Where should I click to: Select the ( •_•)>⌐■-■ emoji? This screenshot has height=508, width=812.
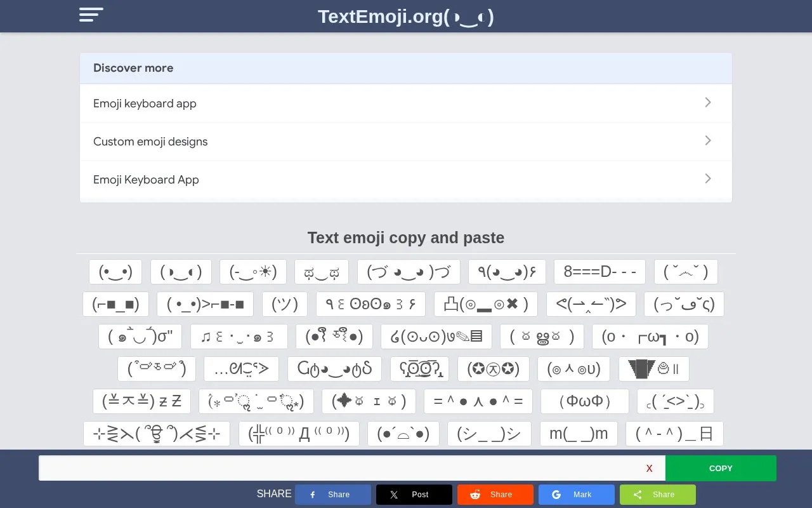coord(205,304)
